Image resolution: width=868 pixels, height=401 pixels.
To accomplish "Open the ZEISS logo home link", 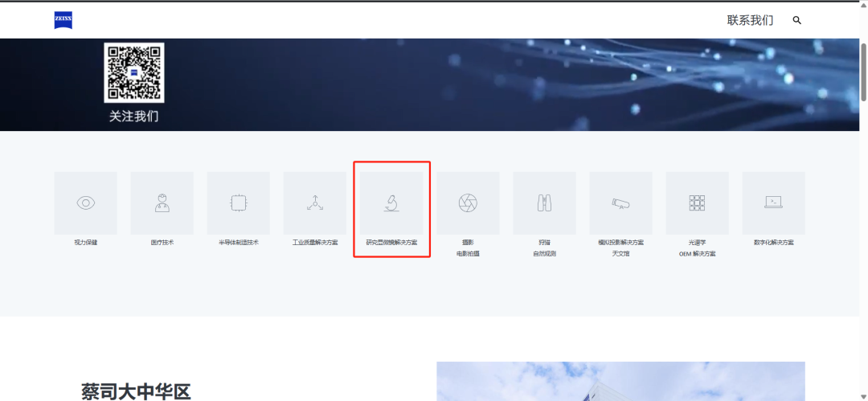I will coord(63,20).
